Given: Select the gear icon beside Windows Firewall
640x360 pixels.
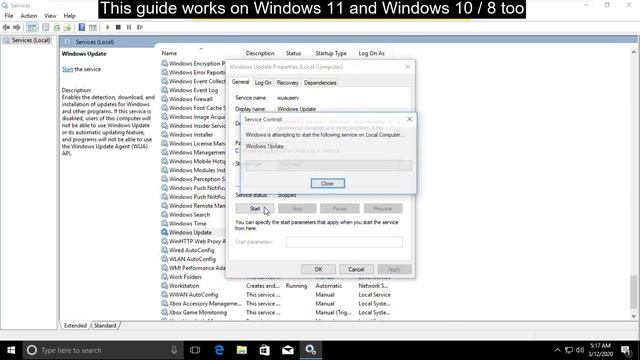Looking at the screenshot, I should tap(164, 99).
